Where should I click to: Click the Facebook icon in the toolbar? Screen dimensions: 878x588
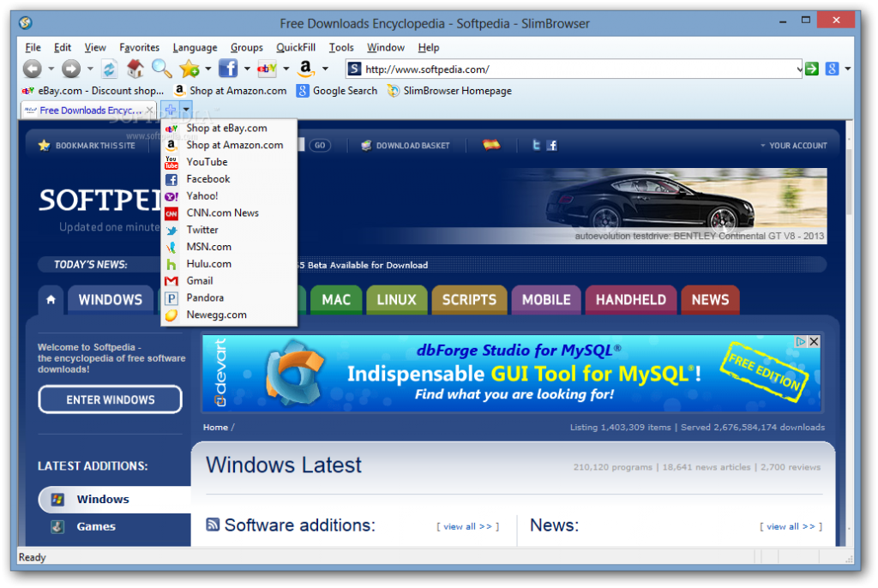pos(228,69)
